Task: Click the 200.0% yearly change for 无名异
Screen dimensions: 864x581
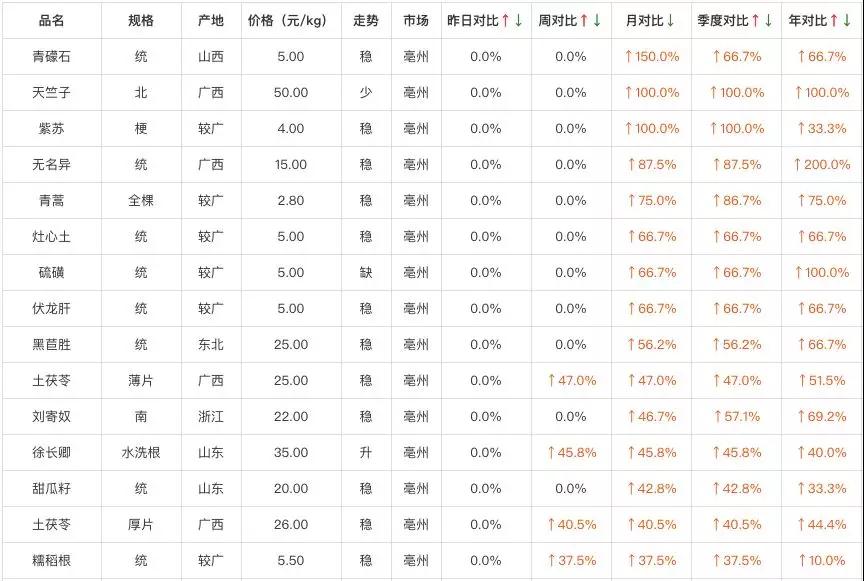Action: (x=822, y=164)
